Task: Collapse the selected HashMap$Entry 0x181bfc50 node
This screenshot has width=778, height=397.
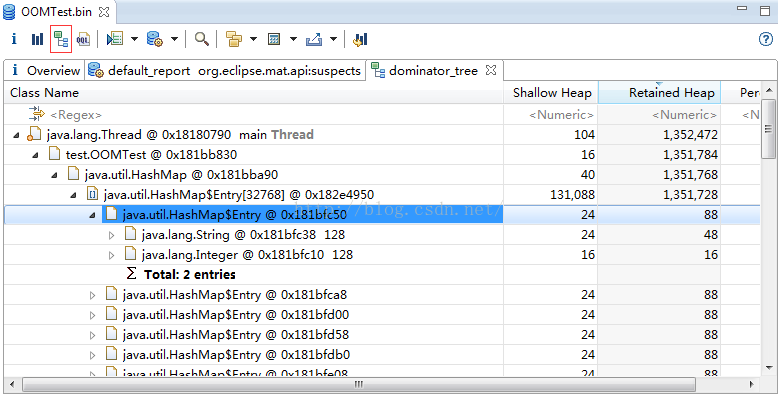Action: [x=92, y=215]
